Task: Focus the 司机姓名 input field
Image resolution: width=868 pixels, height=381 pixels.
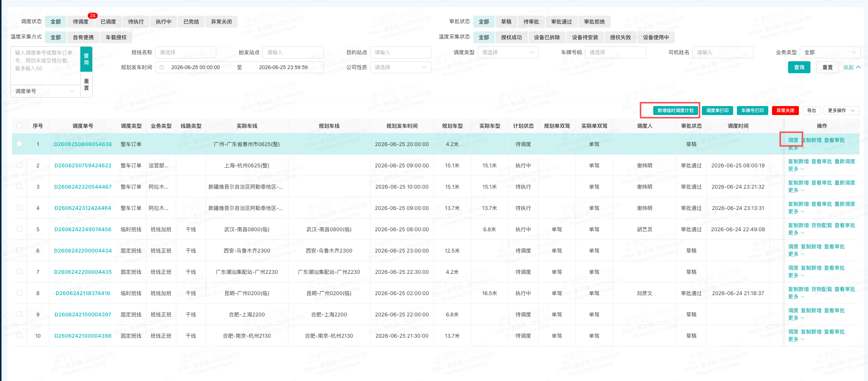Action: click(x=722, y=52)
